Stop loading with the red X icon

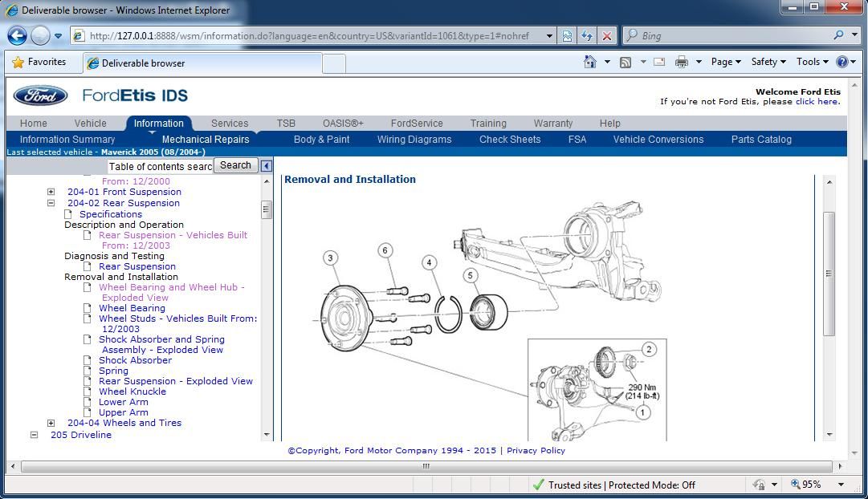(607, 36)
